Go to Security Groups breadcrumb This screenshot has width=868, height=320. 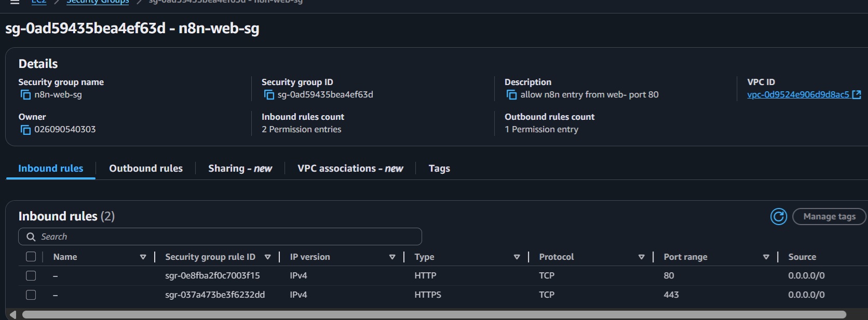click(x=98, y=2)
